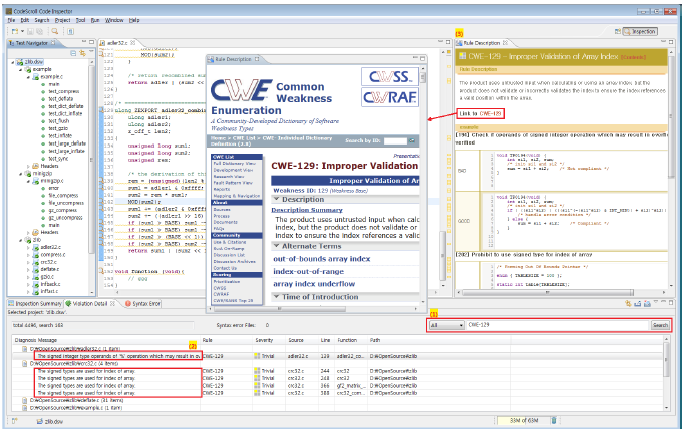Select the adler32.c editor tab
683x429 pixels.
[x=118, y=43]
